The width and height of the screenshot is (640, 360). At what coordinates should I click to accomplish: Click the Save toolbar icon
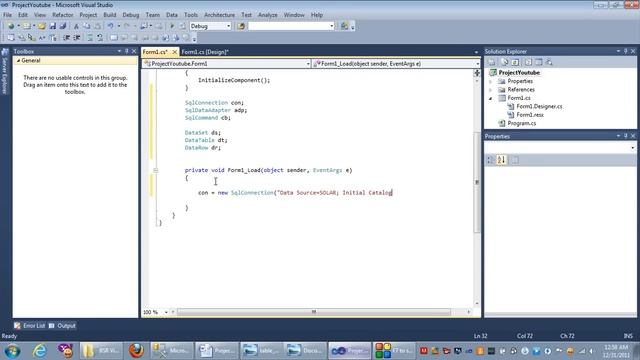pyautogui.click(x=52, y=26)
